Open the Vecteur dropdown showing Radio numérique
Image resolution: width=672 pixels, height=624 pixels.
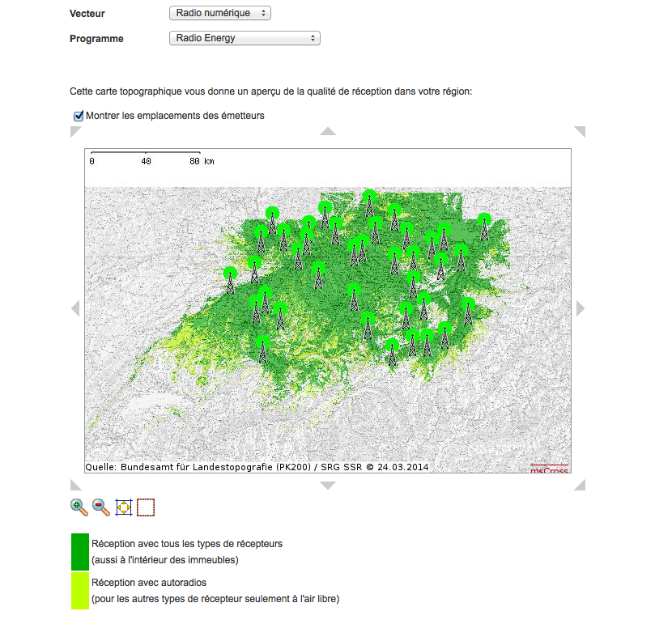[x=220, y=14]
